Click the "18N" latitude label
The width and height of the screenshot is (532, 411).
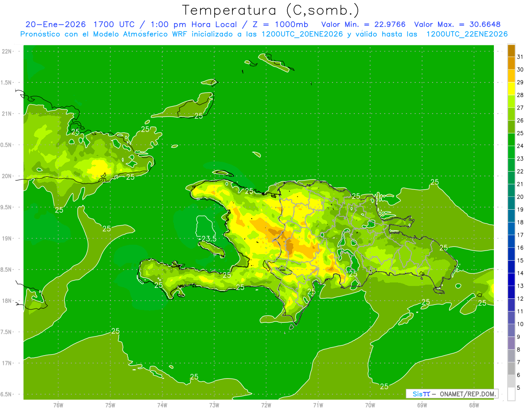click(7, 301)
